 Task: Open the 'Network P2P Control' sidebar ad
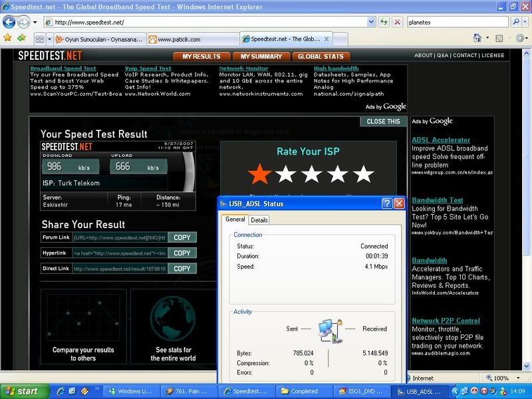coord(446,321)
